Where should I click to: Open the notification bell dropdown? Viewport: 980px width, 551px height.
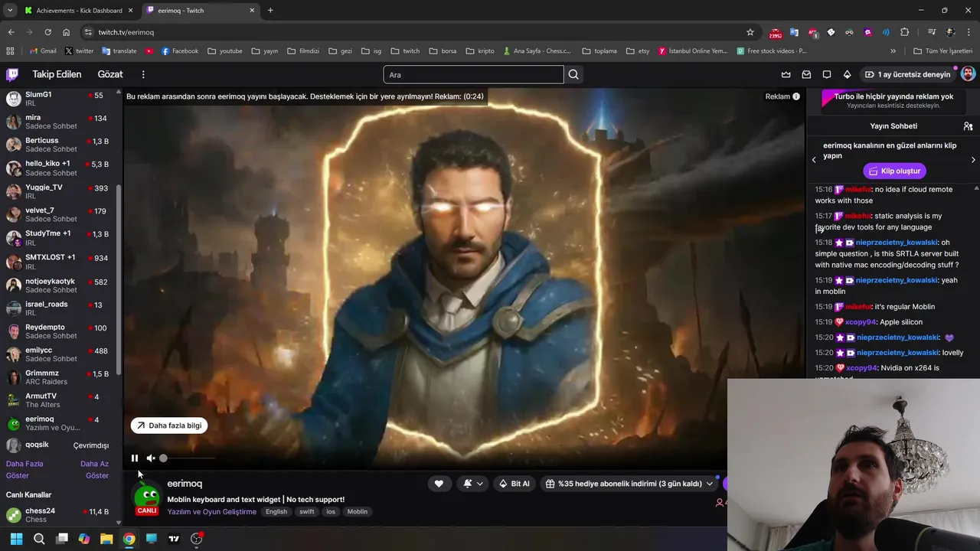[x=473, y=484]
